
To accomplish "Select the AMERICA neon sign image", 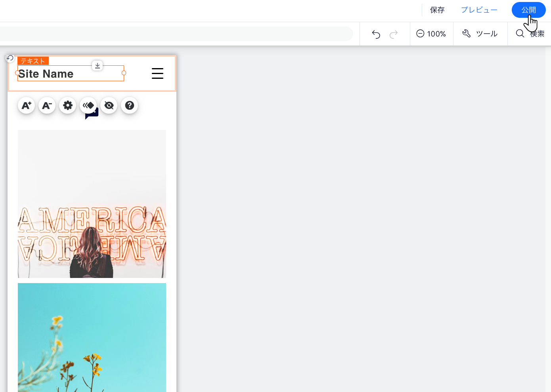I will click(92, 203).
